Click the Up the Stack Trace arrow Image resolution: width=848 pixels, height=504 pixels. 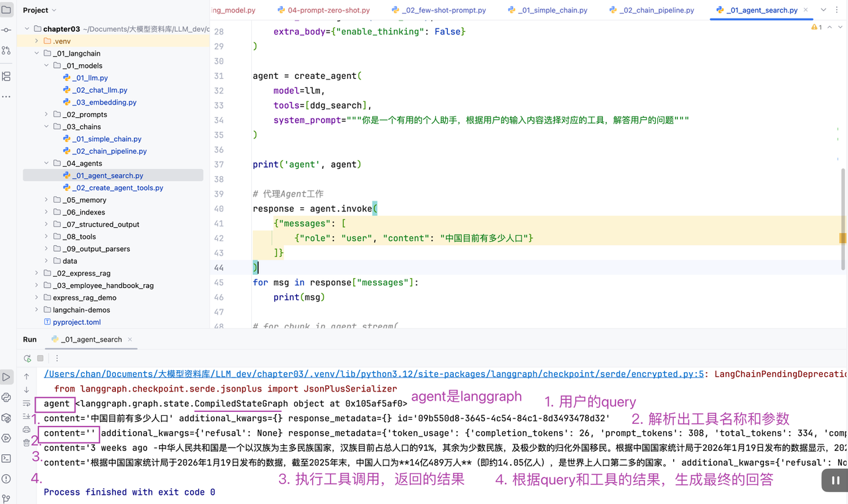26,376
